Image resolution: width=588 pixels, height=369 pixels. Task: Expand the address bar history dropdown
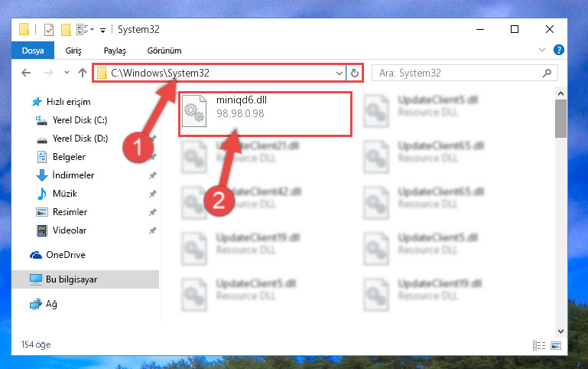339,73
